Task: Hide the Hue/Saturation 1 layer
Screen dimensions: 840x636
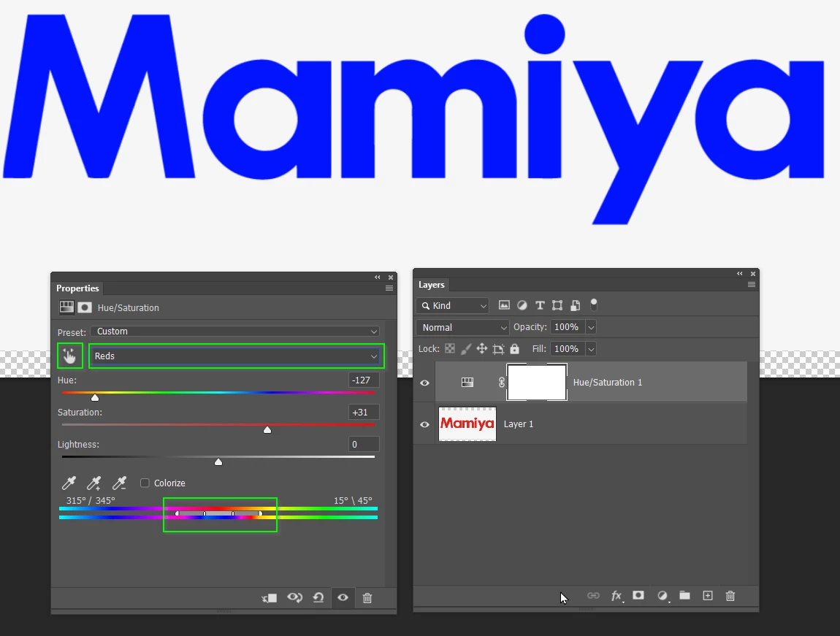Action: [x=425, y=383]
